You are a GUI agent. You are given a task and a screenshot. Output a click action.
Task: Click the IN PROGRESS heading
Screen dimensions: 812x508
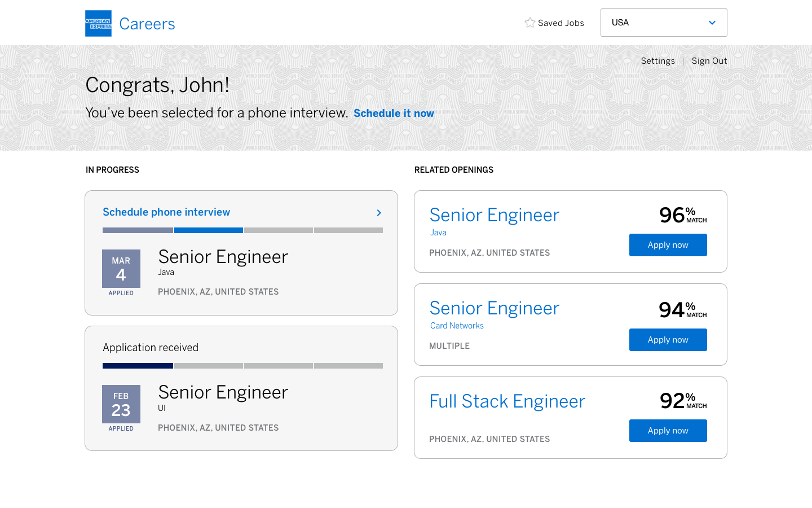point(112,170)
